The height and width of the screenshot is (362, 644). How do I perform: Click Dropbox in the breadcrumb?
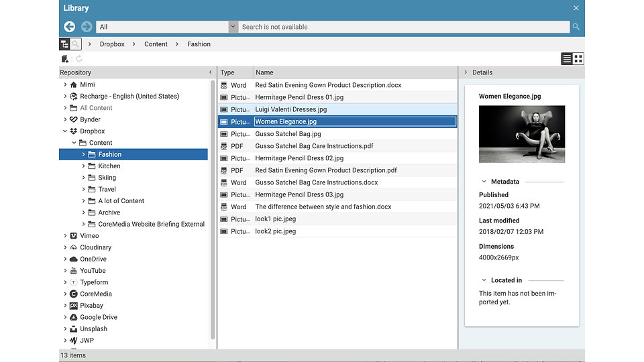(112, 44)
